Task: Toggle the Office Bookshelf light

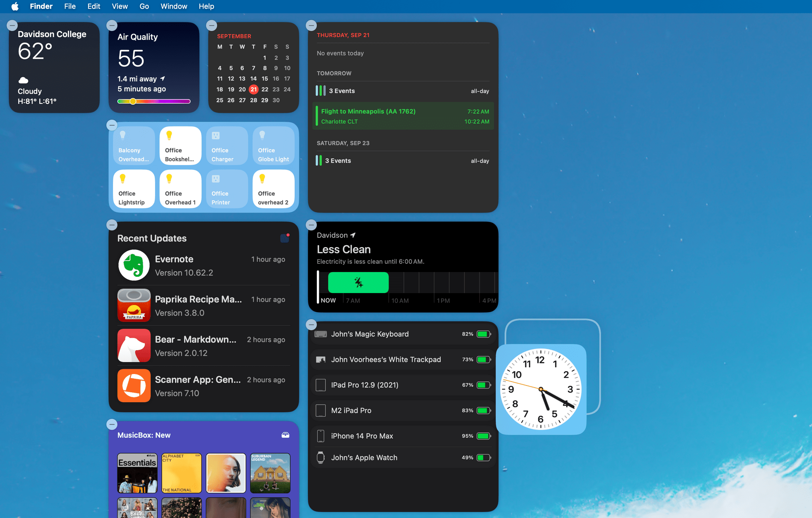Action: pos(180,146)
